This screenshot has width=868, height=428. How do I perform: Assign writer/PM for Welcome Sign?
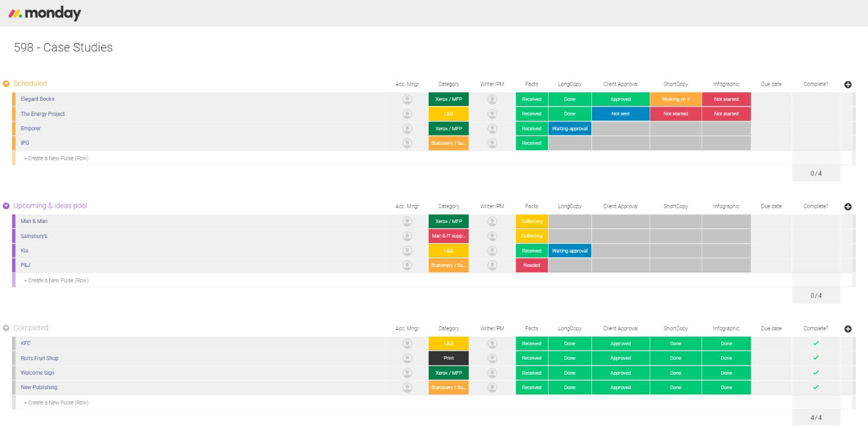tap(492, 373)
